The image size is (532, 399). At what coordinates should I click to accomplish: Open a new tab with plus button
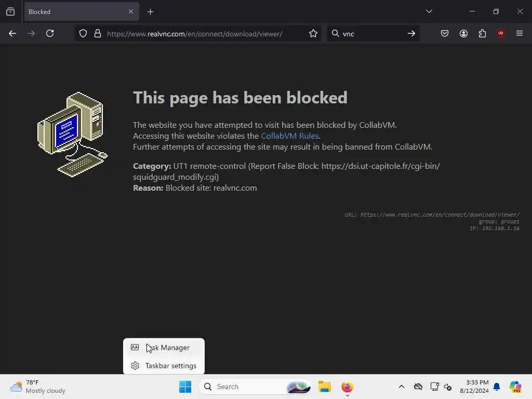coord(151,12)
